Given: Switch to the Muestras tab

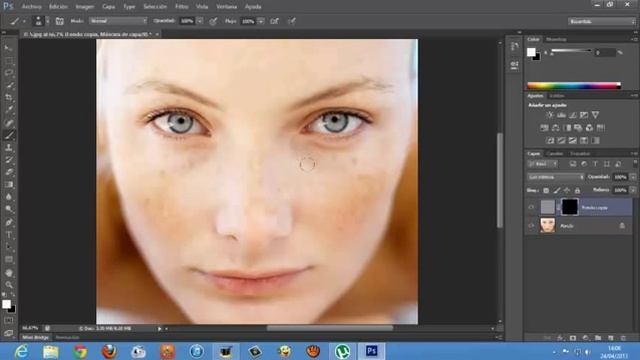Looking at the screenshot, I should pos(556,40).
